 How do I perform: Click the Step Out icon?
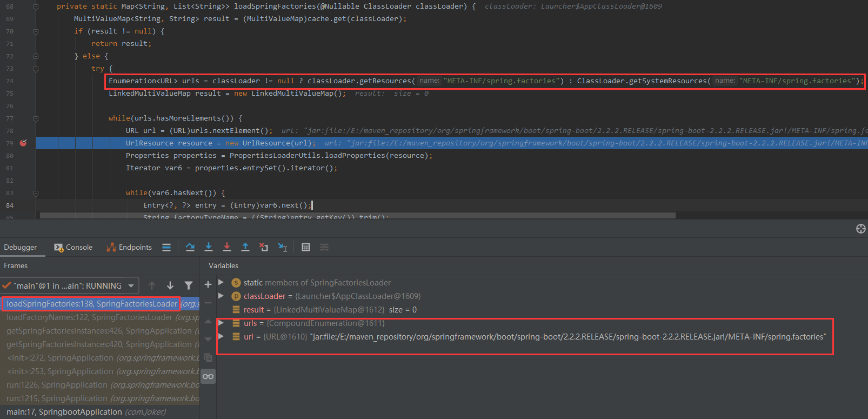coord(245,247)
